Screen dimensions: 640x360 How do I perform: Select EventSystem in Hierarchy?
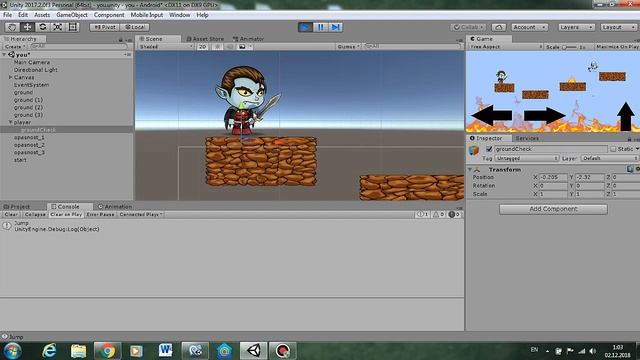[31, 85]
